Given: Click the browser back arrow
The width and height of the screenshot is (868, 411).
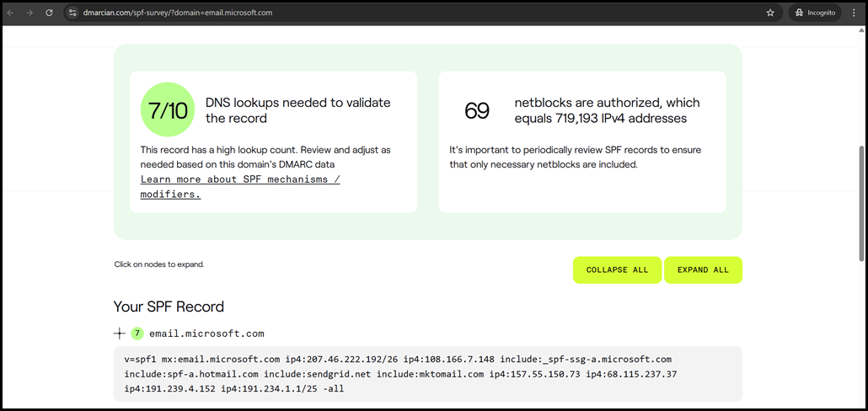Looking at the screenshot, I should tap(11, 13).
